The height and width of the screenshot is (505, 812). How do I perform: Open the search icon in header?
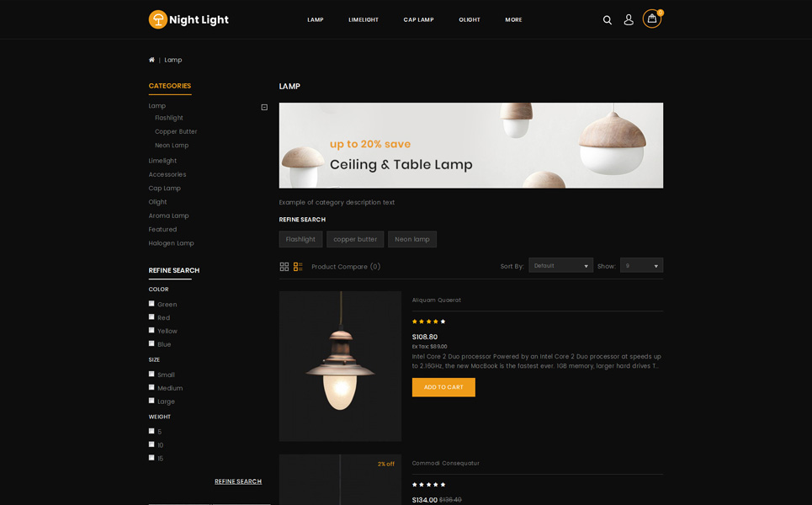tap(608, 20)
